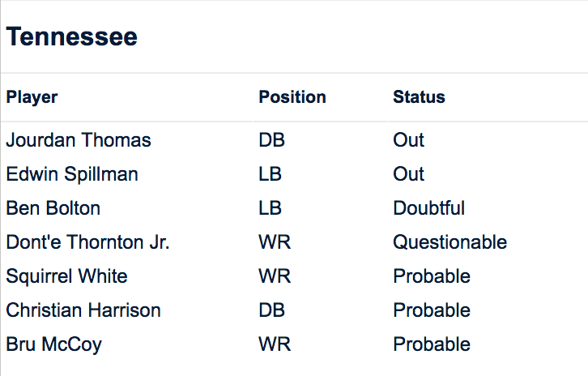
Task: Click the Status column header
Action: [x=419, y=98]
